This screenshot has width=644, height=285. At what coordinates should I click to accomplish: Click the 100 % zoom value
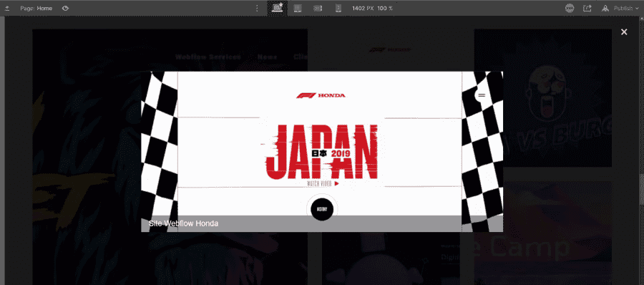385,8
